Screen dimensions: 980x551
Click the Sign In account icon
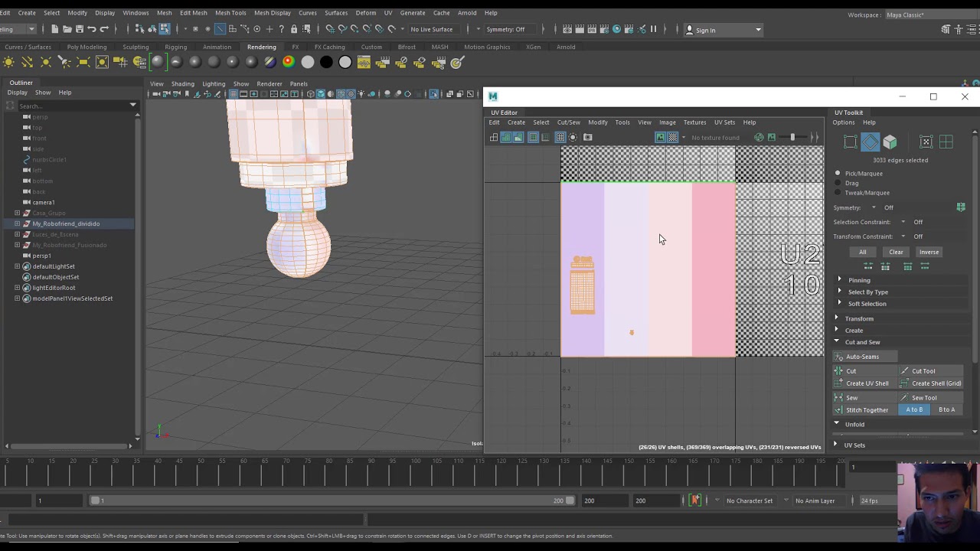689,30
